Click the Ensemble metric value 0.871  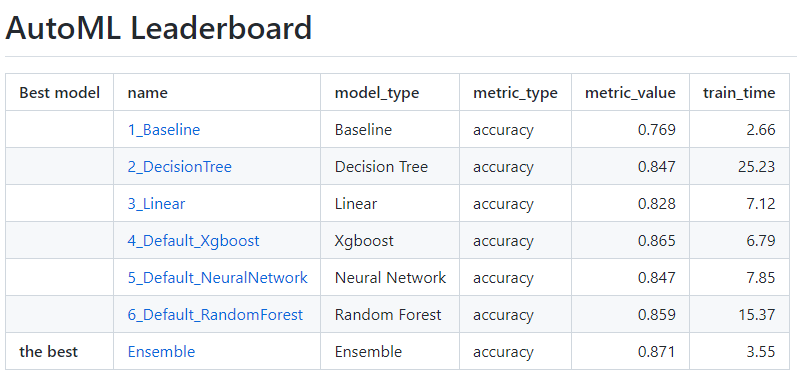pos(657,352)
